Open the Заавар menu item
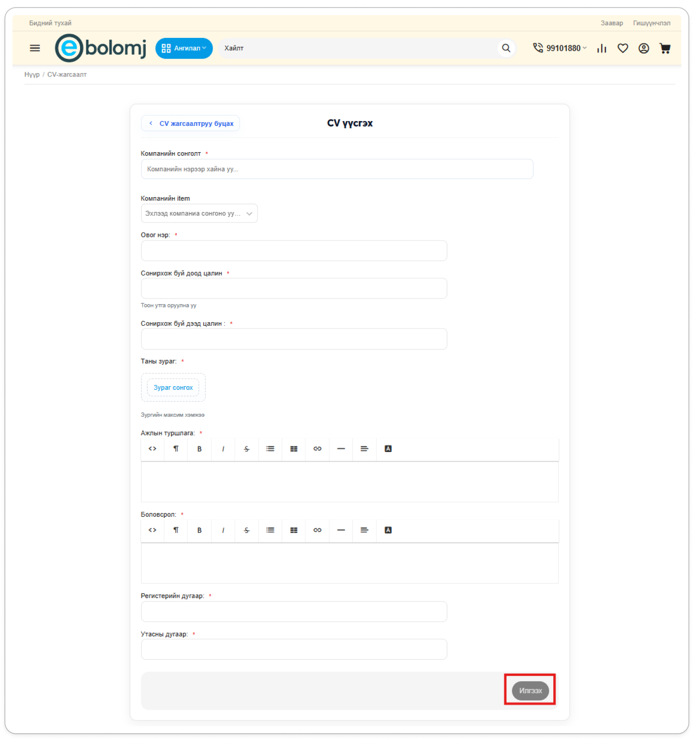Viewport: 700px width, 743px height. click(x=611, y=23)
